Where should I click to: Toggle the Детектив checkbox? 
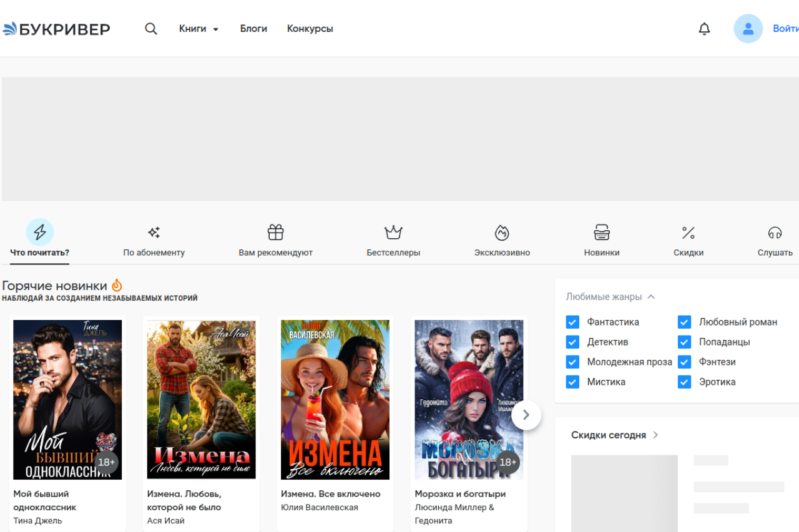tap(572, 342)
